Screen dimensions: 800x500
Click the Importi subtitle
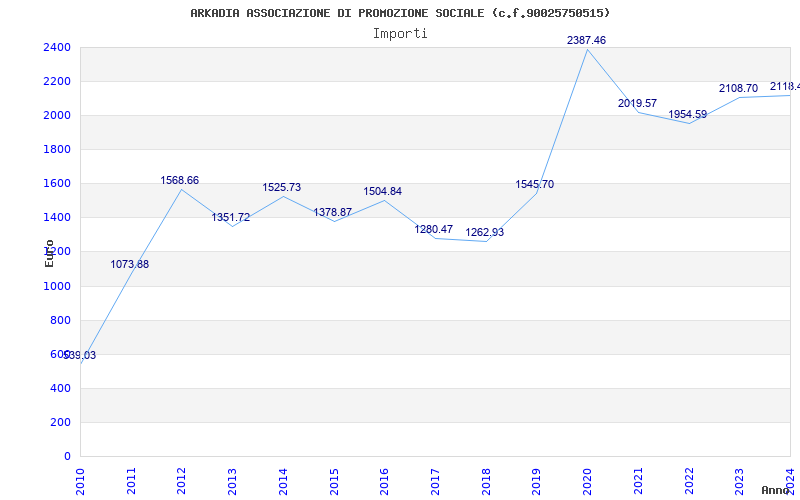tap(400, 33)
